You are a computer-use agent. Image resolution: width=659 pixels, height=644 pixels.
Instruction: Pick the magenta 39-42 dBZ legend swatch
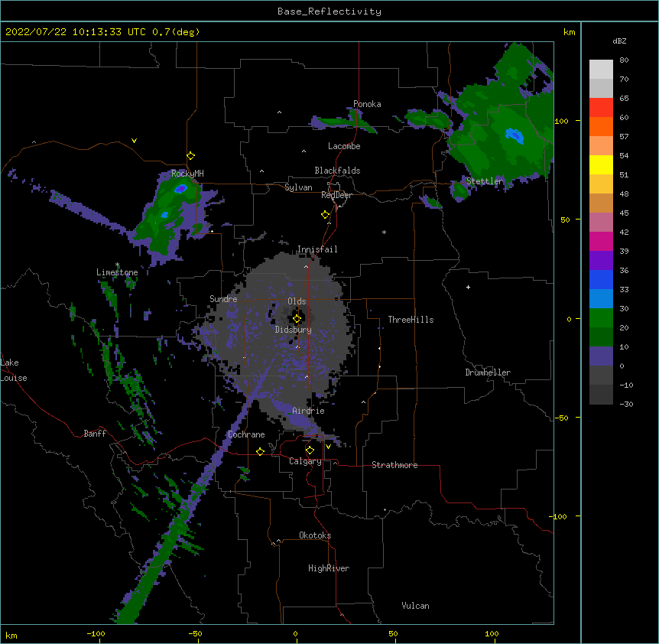(601, 241)
